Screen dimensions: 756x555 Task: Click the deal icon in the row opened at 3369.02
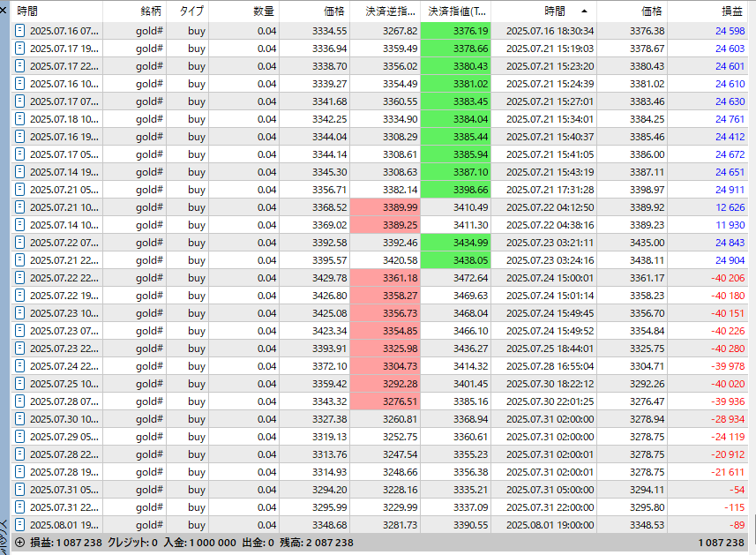pyautogui.click(x=19, y=225)
